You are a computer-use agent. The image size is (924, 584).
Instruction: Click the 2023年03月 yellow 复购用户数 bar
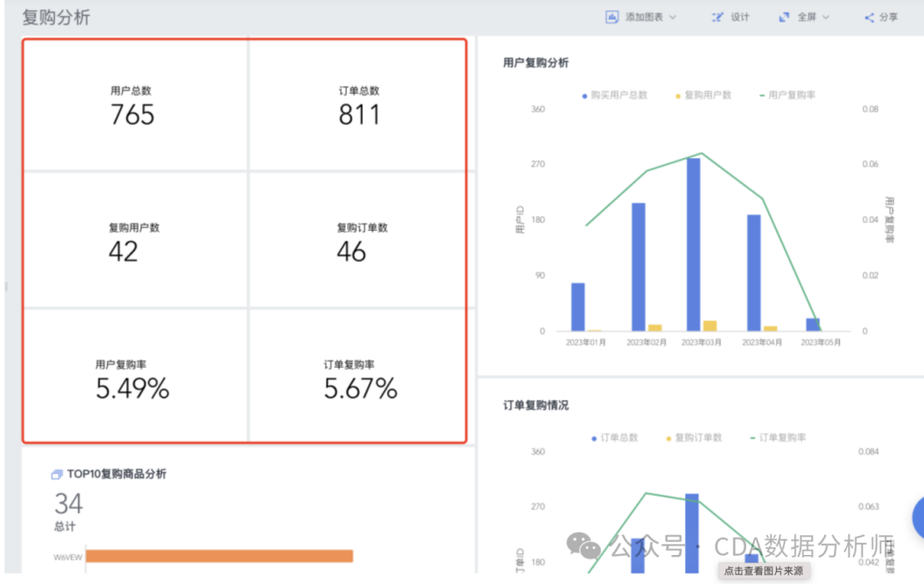(x=710, y=326)
